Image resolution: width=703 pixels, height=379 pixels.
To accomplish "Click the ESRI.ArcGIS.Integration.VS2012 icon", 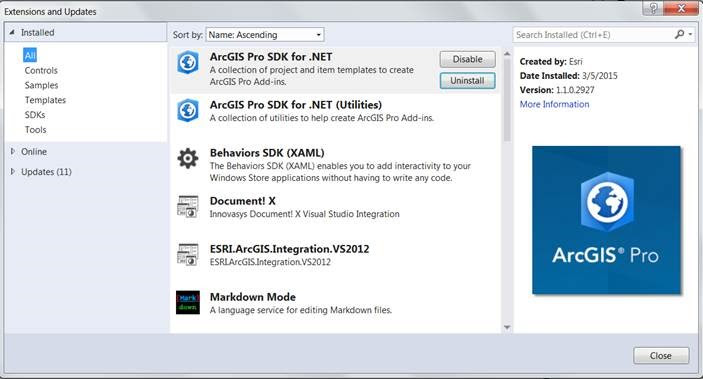I will click(188, 254).
